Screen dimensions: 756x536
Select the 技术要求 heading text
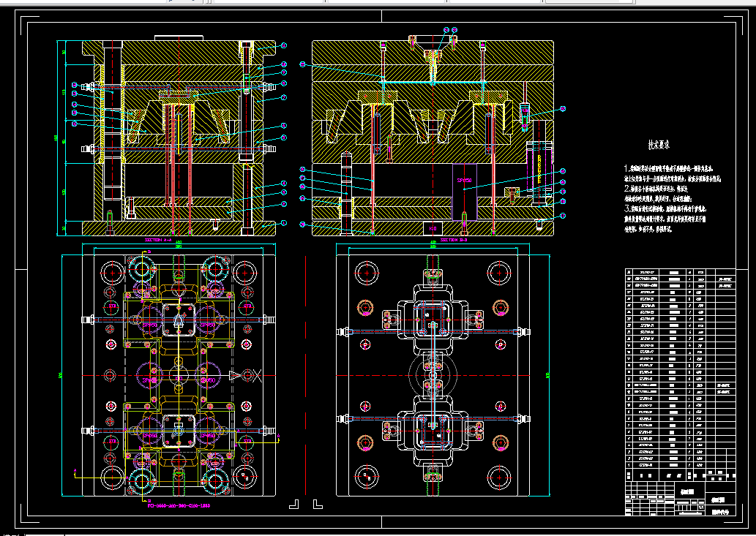click(x=659, y=145)
